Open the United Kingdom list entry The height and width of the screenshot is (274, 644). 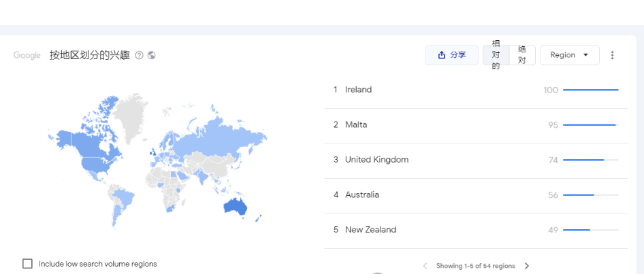point(376,160)
